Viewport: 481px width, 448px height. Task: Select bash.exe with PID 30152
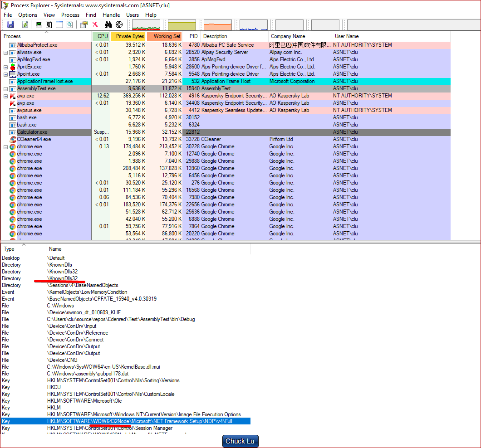tap(226, 117)
